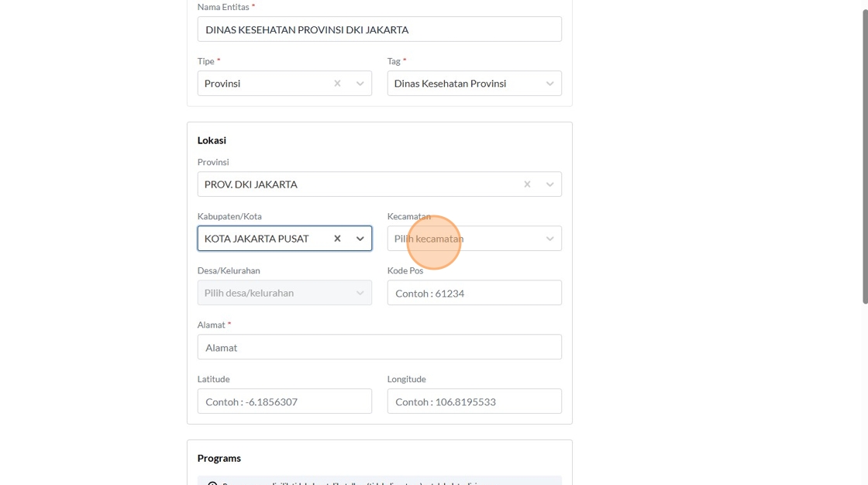Click the Latitude input field
The width and height of the screenshot is (868, 485).
(284, 401)
